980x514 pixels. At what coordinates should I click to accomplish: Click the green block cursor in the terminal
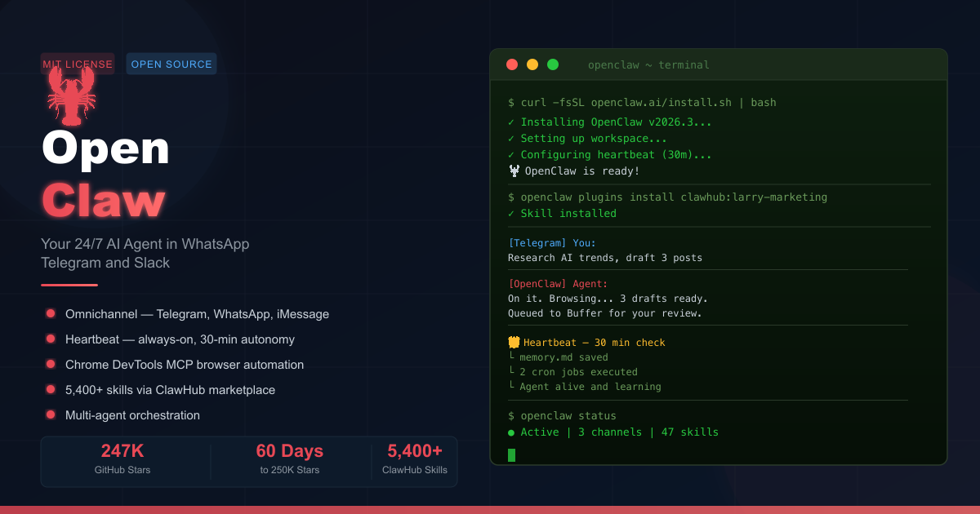pos(512,454)
